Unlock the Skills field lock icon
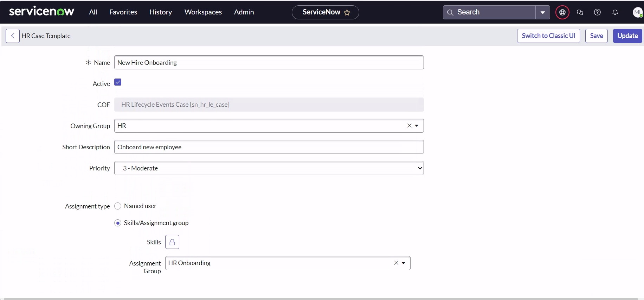 pyautogui.click(x=172, y=242)
